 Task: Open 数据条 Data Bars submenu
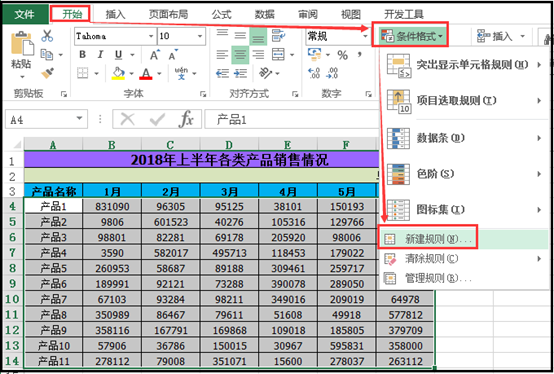[464, 138]
